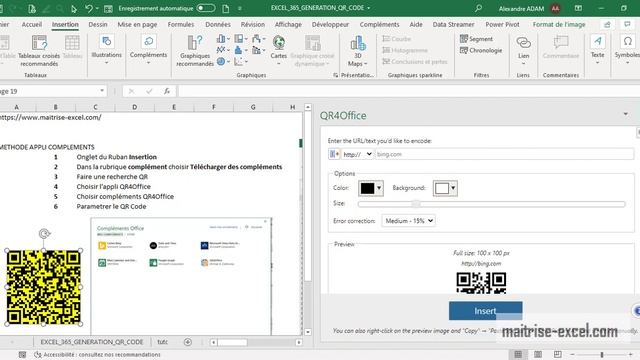Screen dimensions: 640x360
Task: Switch to Page Layout view icon
Action: click(538, 354)
